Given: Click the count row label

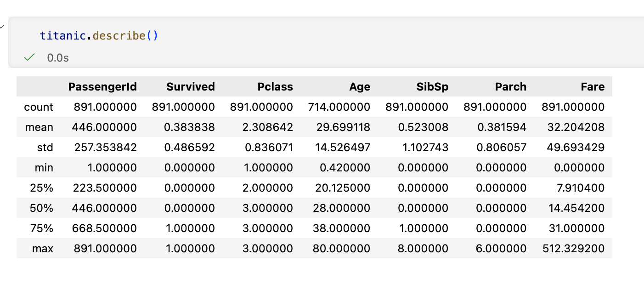Looking at the screenshot, I should (x=39, y=107).
